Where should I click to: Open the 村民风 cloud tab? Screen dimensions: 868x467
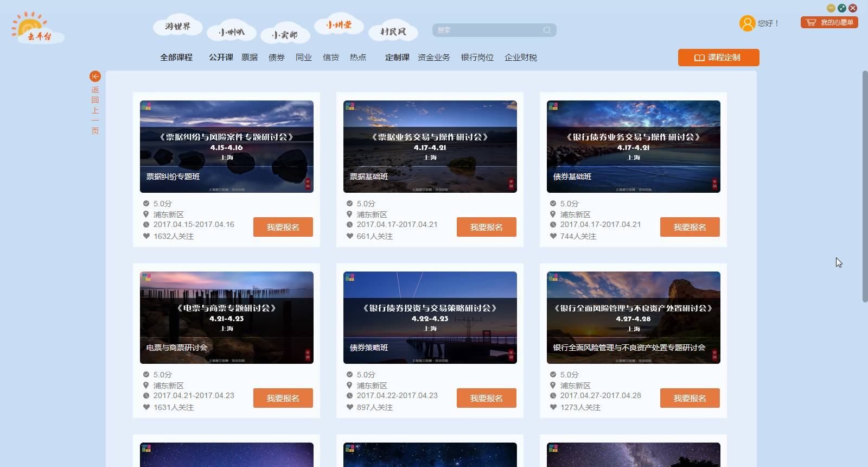pos(393,31)
